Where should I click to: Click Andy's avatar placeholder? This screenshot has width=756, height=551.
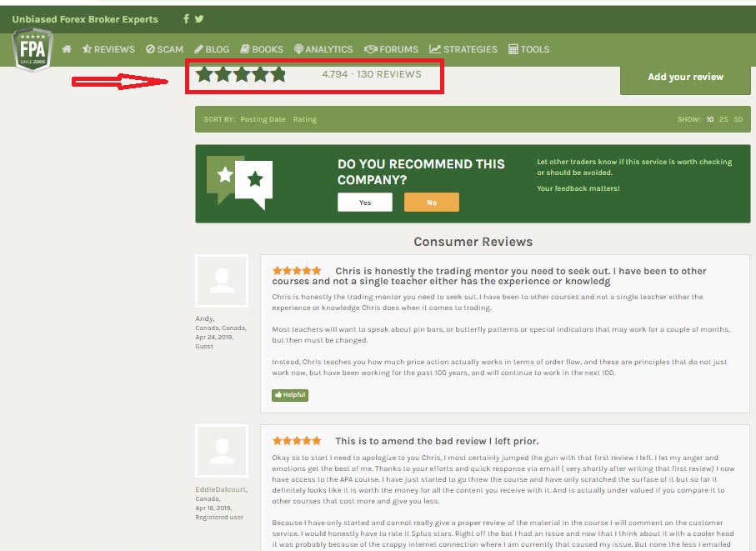coord(222,281)
